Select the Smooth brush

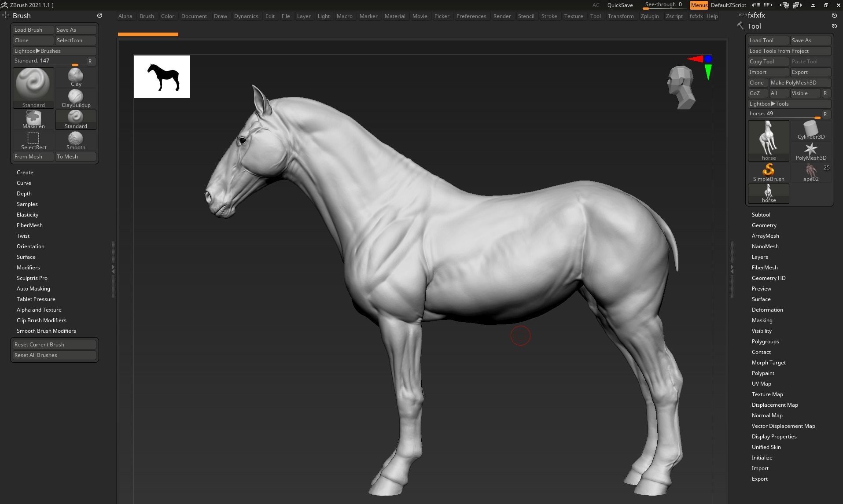75,140
